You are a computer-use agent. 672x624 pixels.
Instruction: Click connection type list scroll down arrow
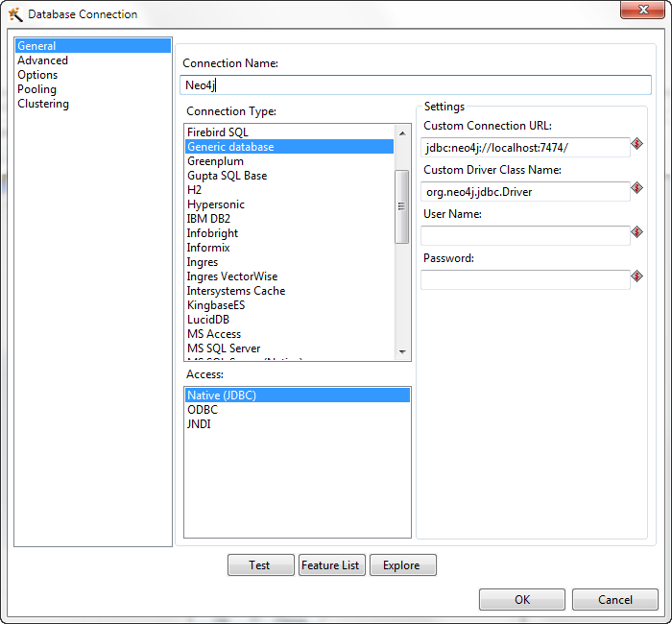pos(402,352)
